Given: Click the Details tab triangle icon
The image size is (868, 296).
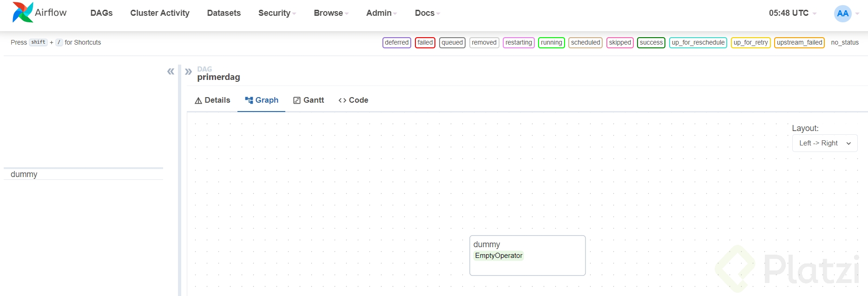Looking at the screenshot, I should [x=198, y=100].
